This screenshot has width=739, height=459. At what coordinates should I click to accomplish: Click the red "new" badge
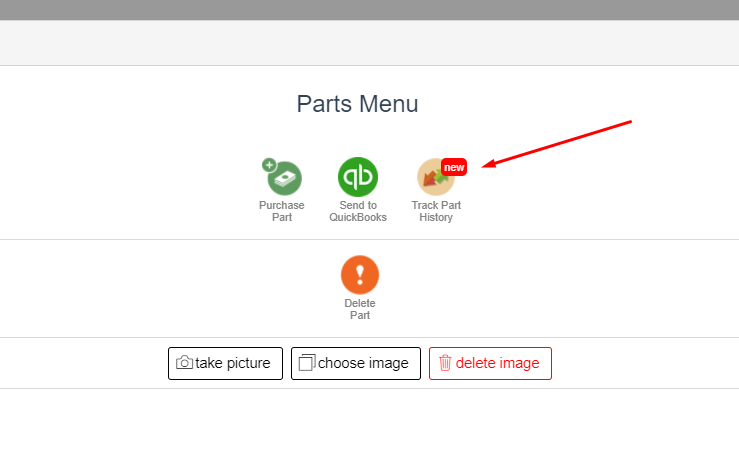point(454,167)
